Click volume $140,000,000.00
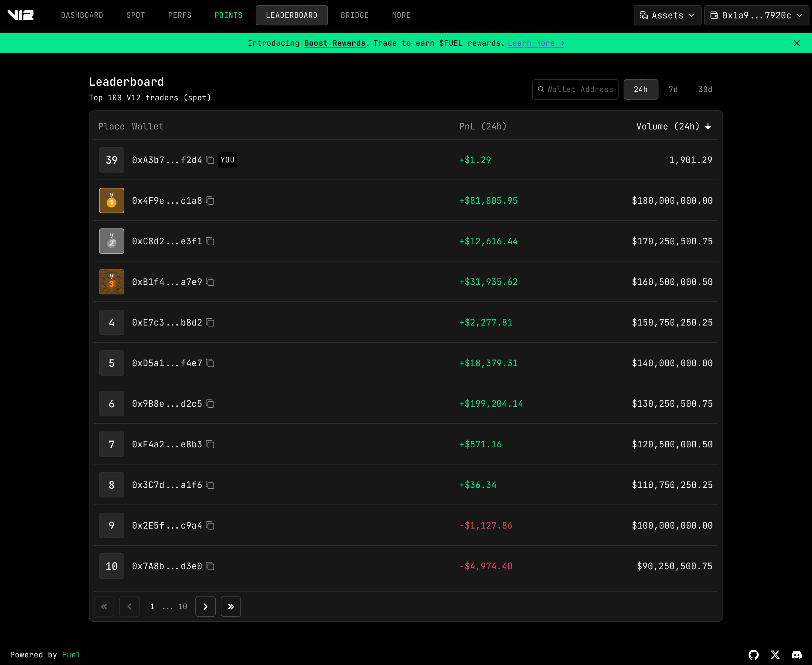Viewport: 812px width, 665px height. click(672, 363)
